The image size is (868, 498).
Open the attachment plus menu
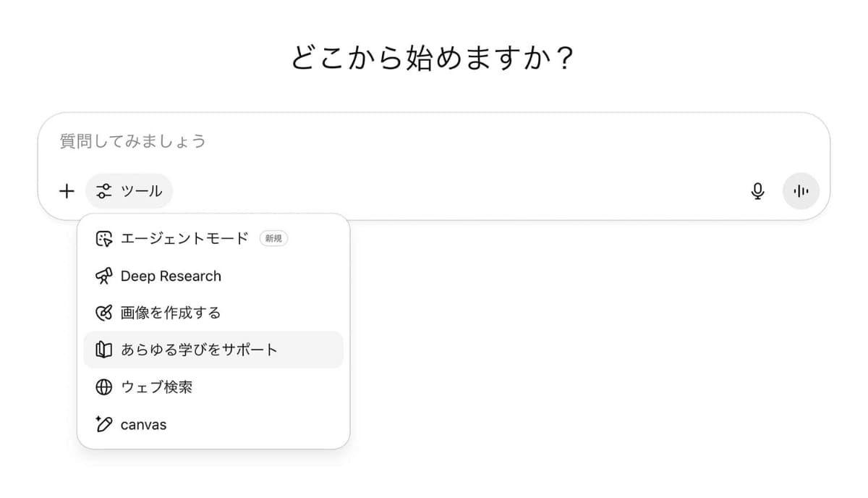coord(67,191)
